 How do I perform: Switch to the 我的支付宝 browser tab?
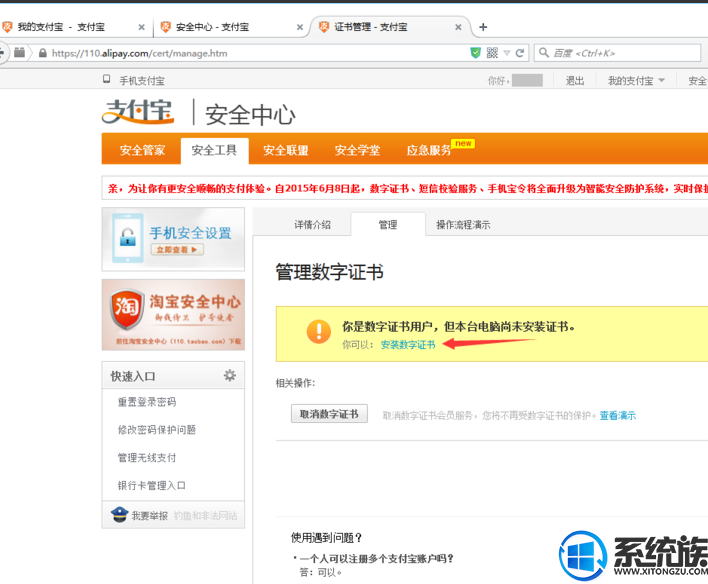point(61,27)
